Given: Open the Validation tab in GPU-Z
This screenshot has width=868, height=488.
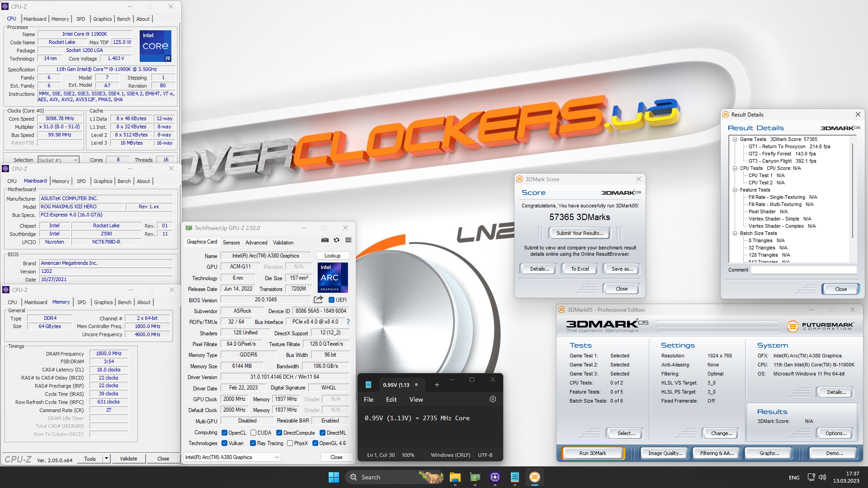Looking at the screenshot, I should (283, 243).
